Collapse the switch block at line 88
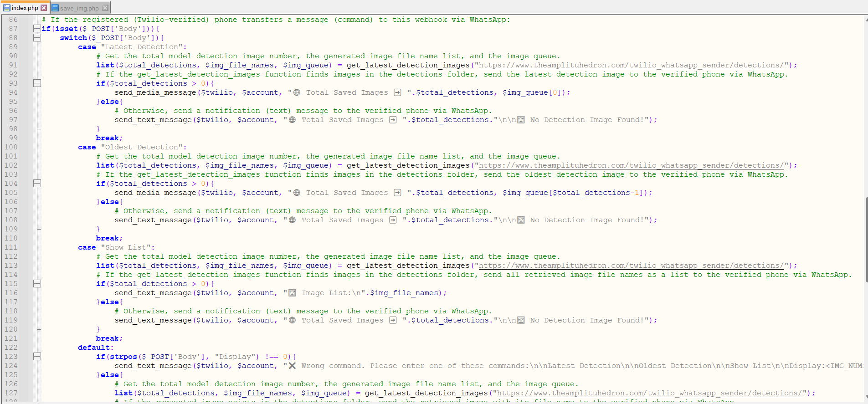Image resolution: width=868 pixels, height=404 pixels. click(37, 38)
